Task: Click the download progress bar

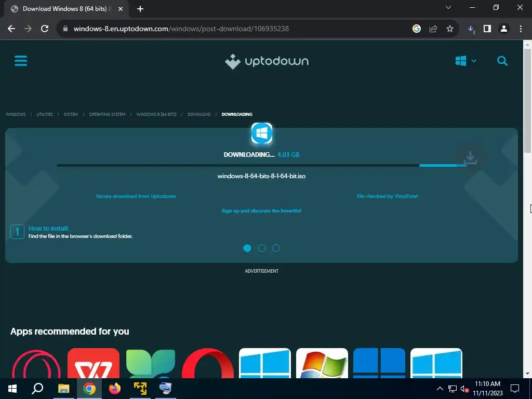Action: tap(261, 165)
